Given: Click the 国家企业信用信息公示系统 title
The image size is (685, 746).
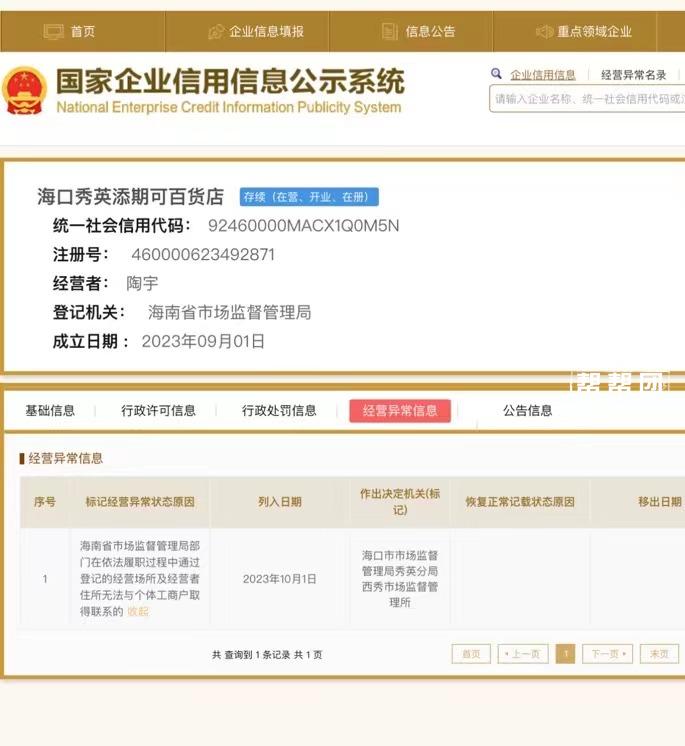Looking at the screenshot, I should (x=230, y=81).
